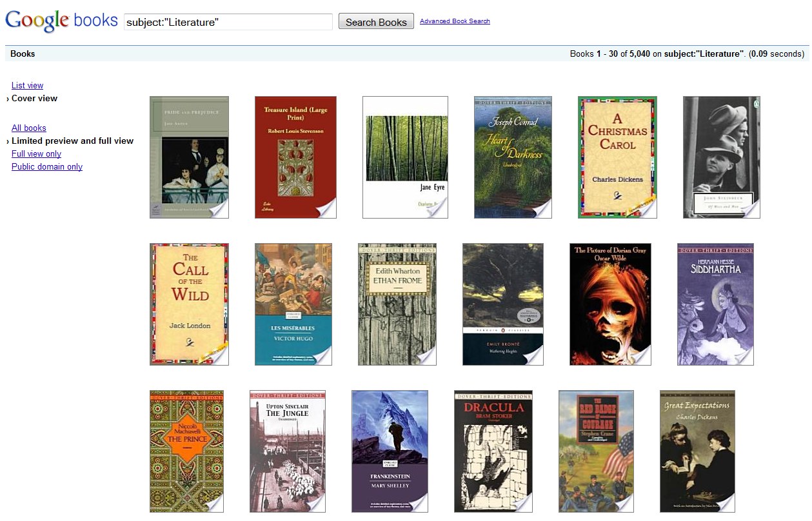Select the Dracula by Bram Stoker cover
The width and height of the screenshot is (812, 521).
(493, 451)
